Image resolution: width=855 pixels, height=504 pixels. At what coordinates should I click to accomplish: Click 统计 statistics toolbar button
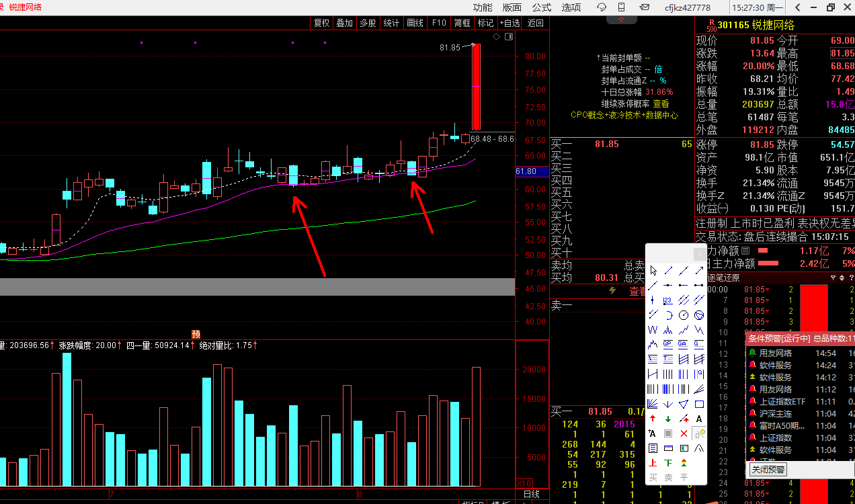tap(391, 23)
